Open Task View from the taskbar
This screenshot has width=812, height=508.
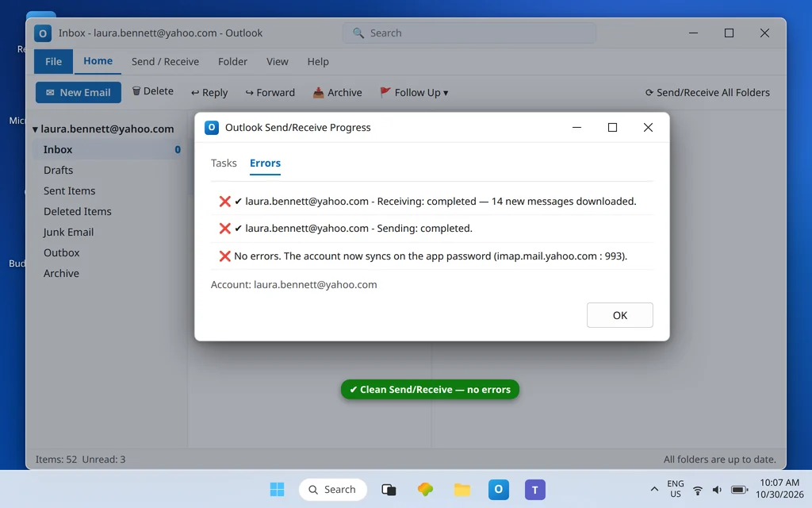point(389,489)
